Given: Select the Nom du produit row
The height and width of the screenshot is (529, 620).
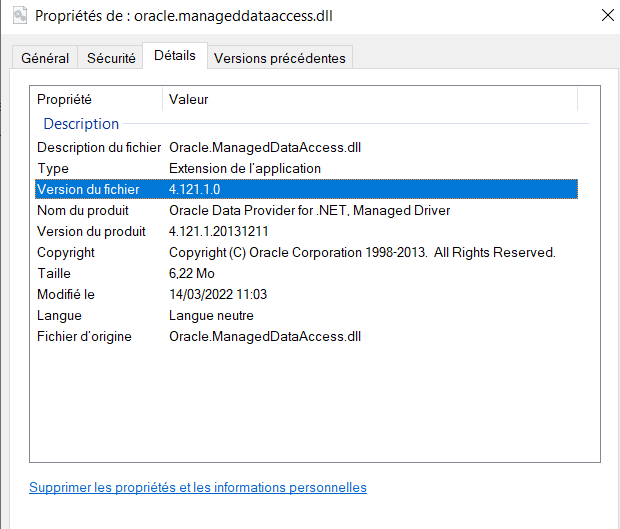Looking at the screenshot, I should [x=306, y=210].
